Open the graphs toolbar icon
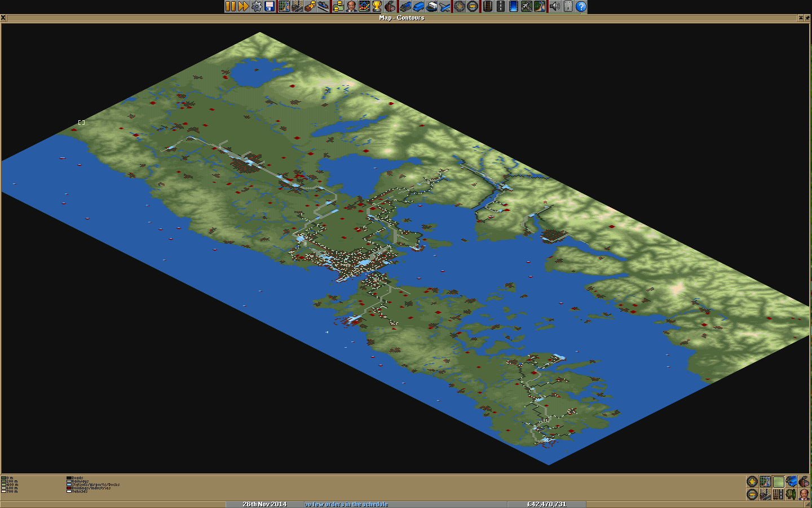The image size is (812, 508). [364, 6]
